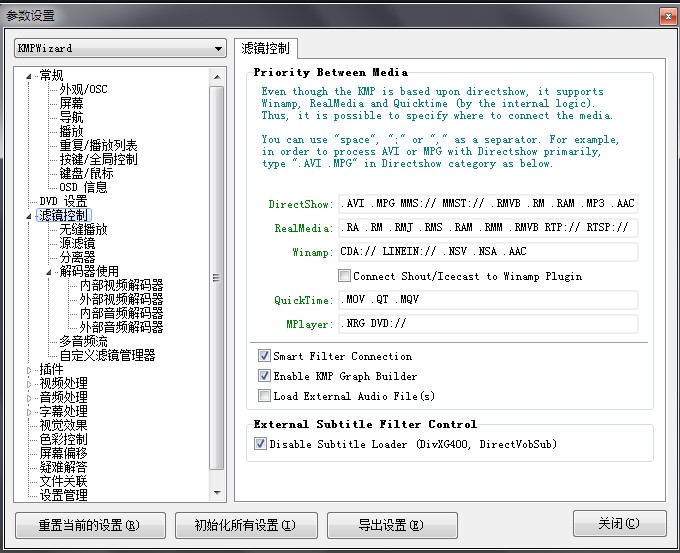This screenshot has height=553, width=680.
Task: Select 外观/OSC in the settings tree
Action: [83, 89]
